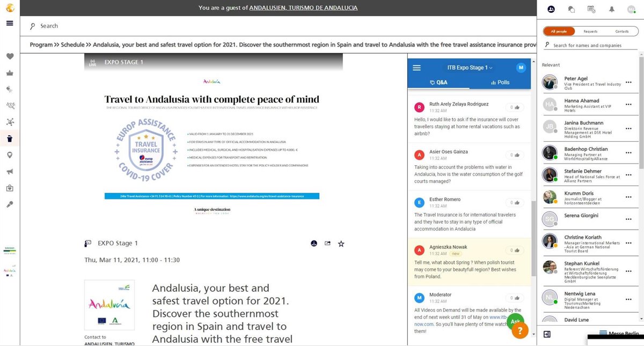This screenshot has height=346, width=644.
Task: Open notifications bell icon
Action: click(x=611, y=9)
